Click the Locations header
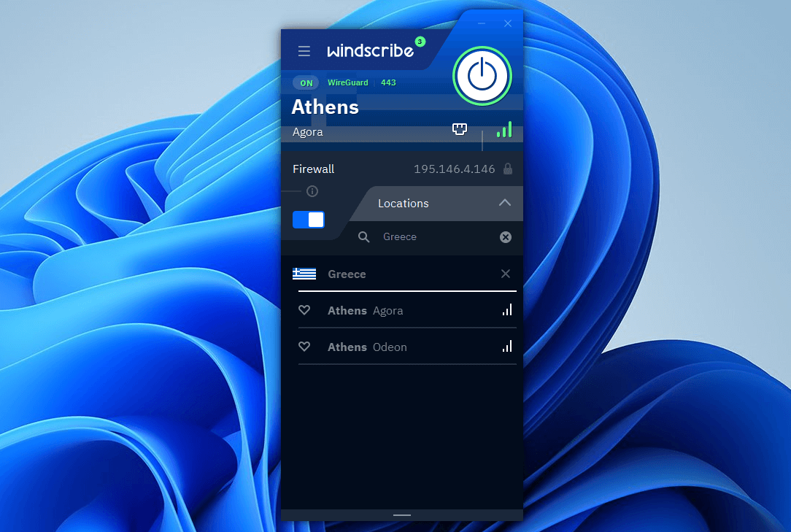The image size is (791, 532). click(403, 203)
